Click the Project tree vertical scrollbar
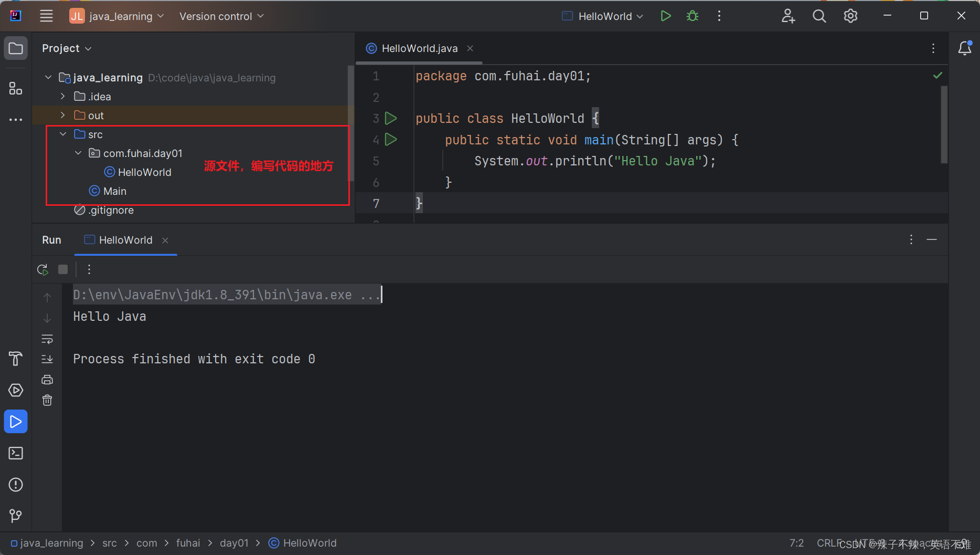This screenshot has height=555, width=980. [x=351, y=123]
